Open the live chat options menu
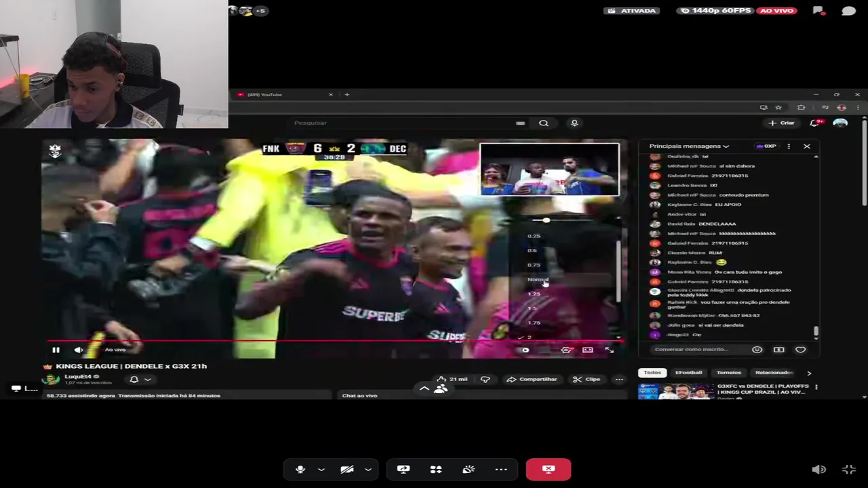The image size is (868, 488). pos(788,146)
